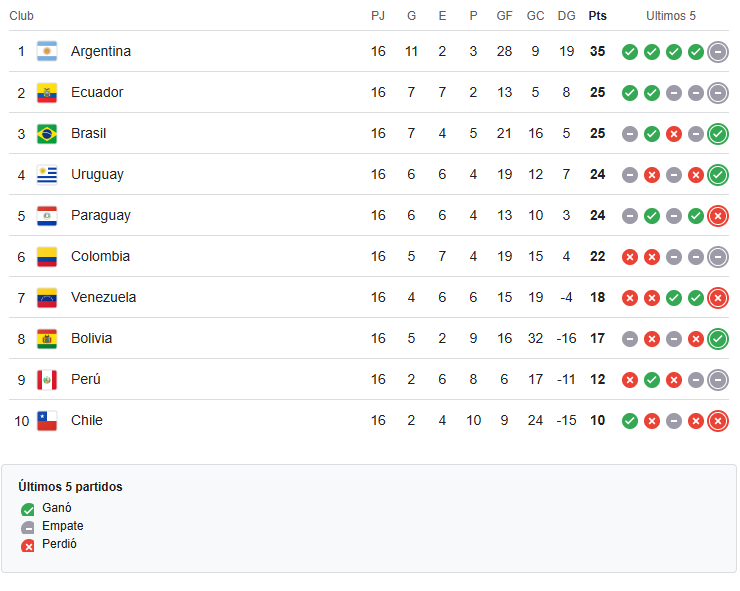740x591 pixels.
Task: Click Chile's flag icon
Action: (x=47, y=421)
